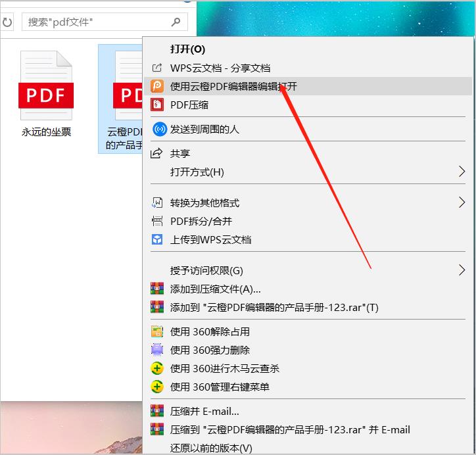
Task: Click the red PDF压缩 icon
Action: (157, 105)
